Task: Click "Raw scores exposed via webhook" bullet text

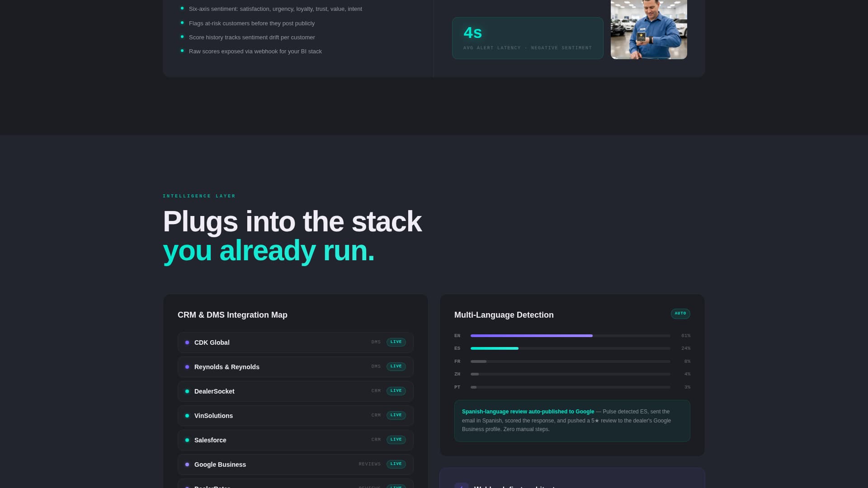Action: pyautogui.click(x=255, y=52)
